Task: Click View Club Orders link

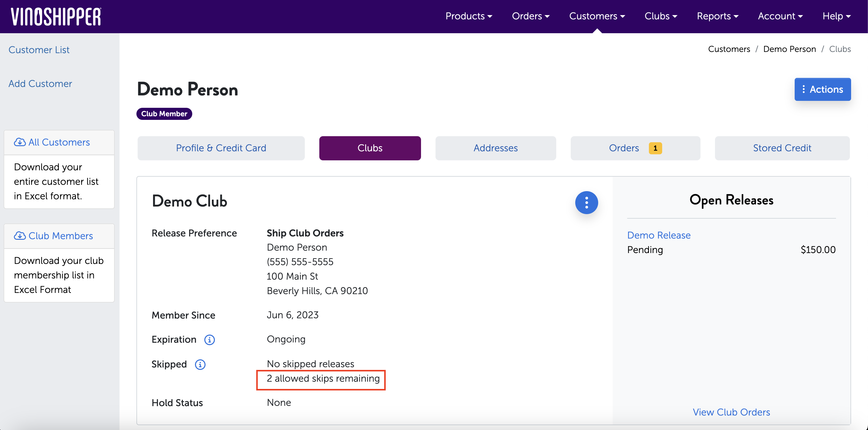Action: (731, 412)
